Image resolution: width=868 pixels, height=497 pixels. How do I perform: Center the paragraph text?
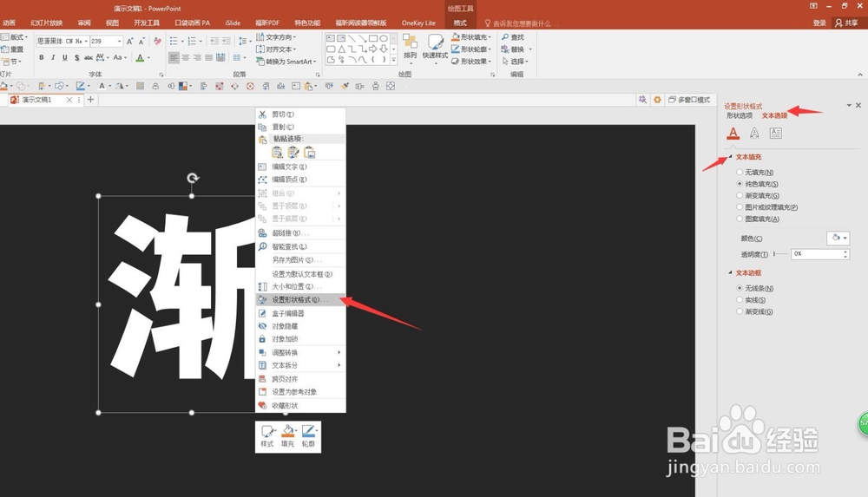pos(186,57)
